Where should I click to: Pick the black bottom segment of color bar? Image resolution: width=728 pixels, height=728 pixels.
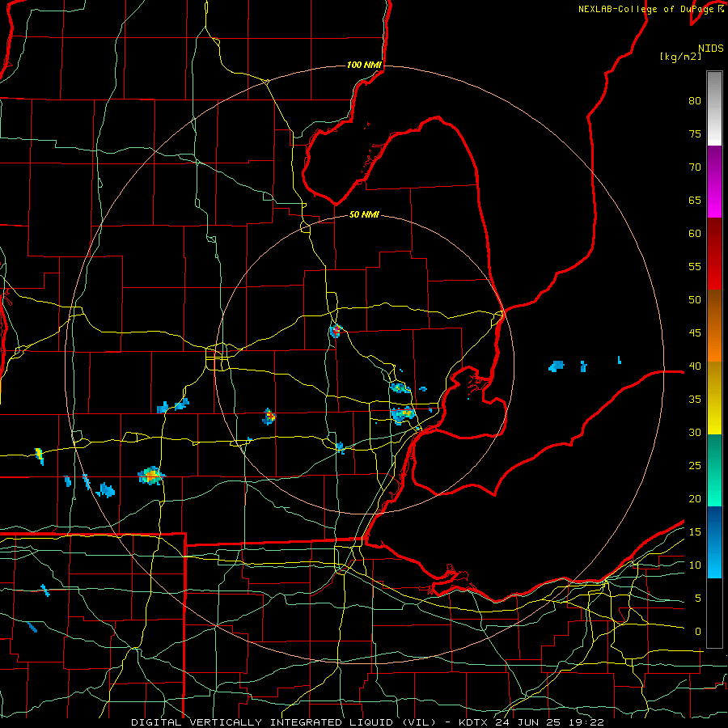coord(714,613)
